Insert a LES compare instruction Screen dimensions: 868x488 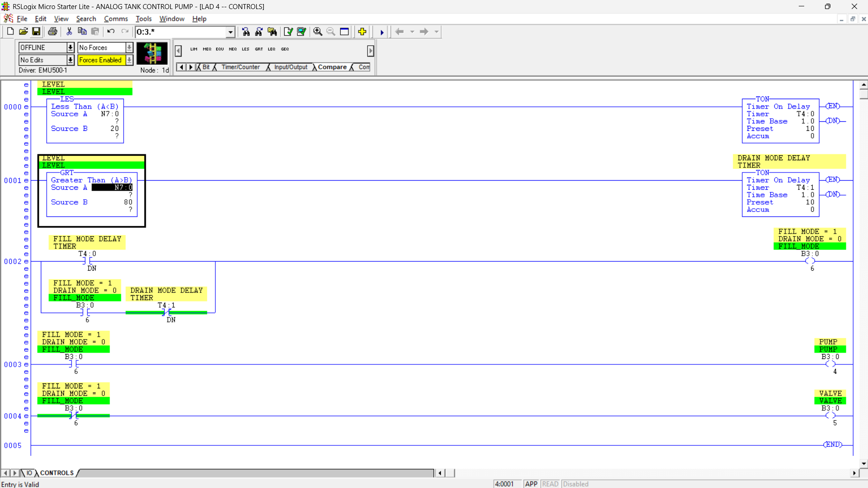(245, 49)
